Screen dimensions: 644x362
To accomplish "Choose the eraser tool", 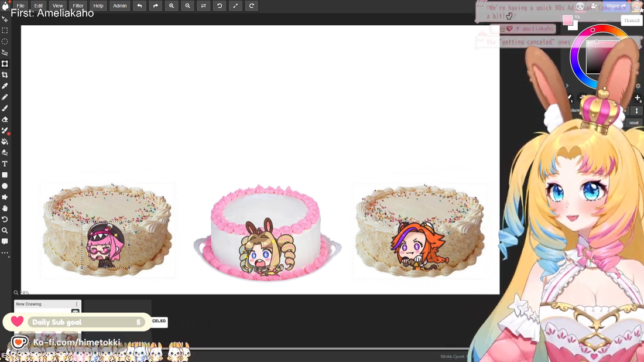I will [5, 119].
